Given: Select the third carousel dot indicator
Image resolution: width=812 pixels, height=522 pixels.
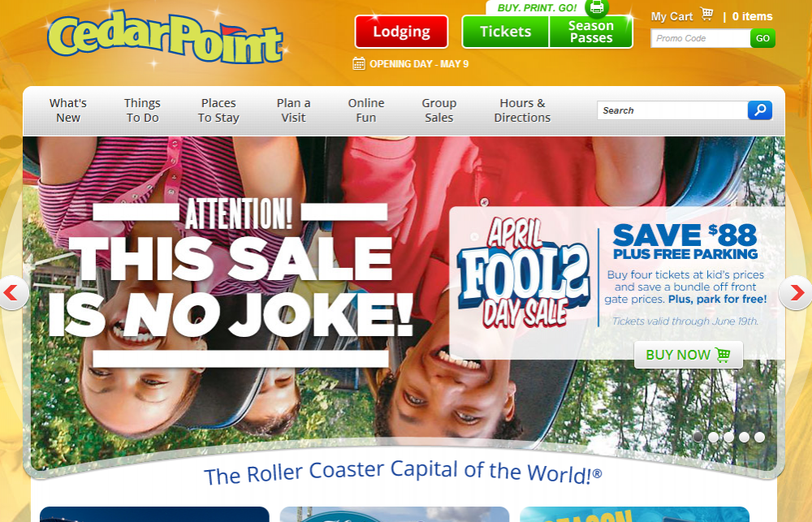Looking at the screenshot, I should (x=728, y=437).
